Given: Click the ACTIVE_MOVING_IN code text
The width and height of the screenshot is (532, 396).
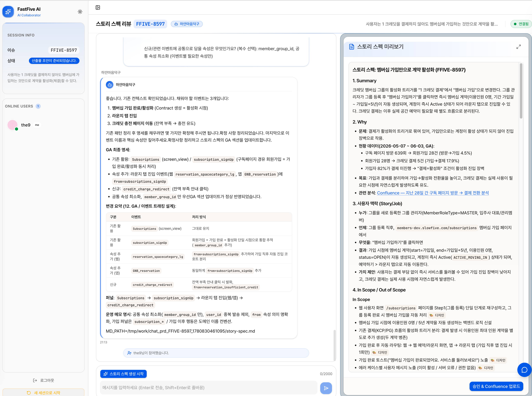Looking at the screenshot, I should tap(470, 258).
